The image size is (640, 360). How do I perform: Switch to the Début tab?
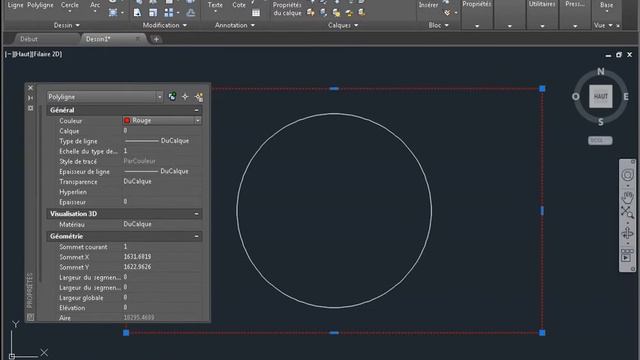tap(29, 39)
